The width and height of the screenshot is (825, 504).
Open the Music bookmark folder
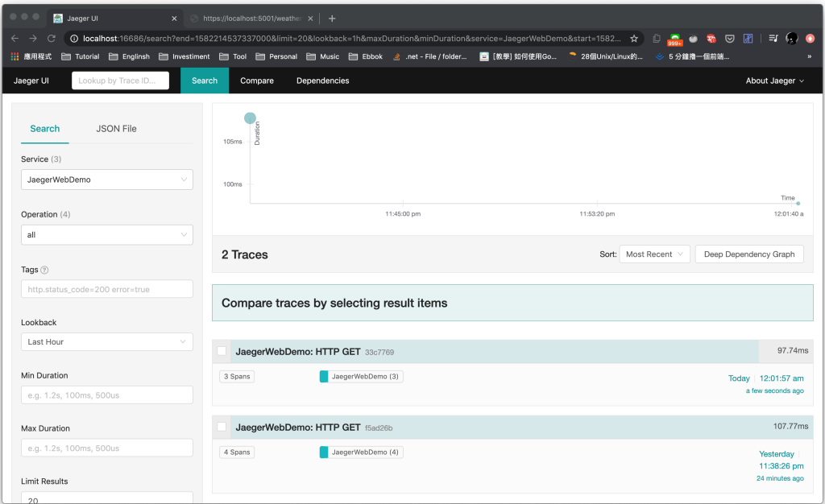(x=323, y=56)
